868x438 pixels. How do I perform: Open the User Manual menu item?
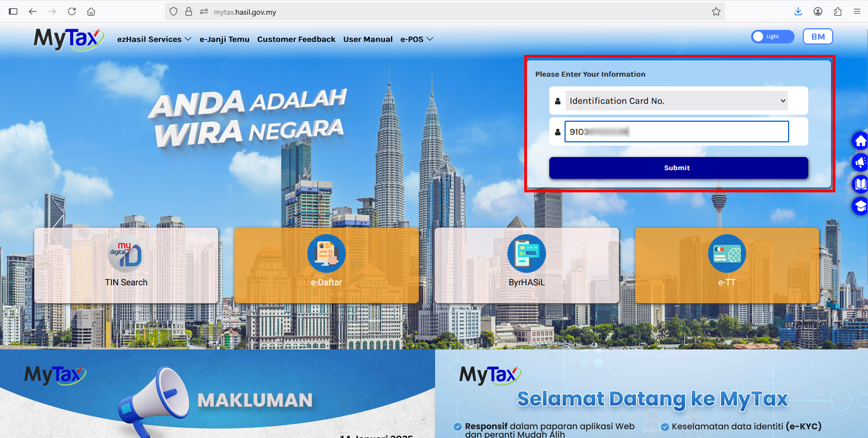(368, 39)
